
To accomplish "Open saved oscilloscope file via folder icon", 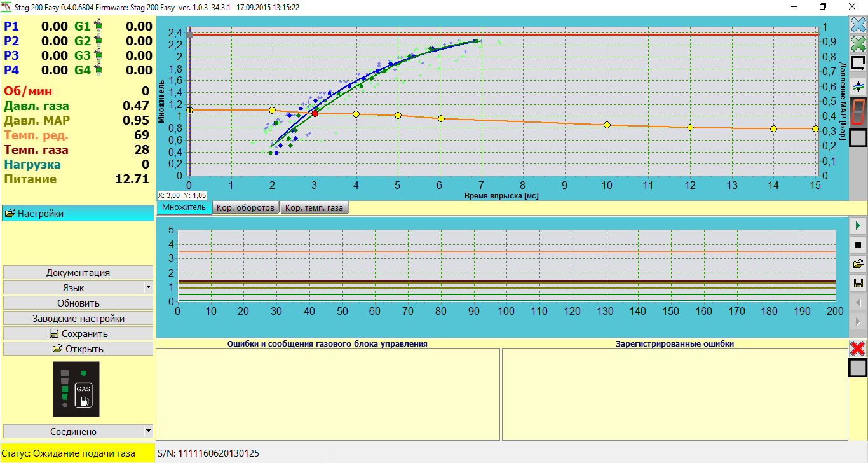I will 858,264.
